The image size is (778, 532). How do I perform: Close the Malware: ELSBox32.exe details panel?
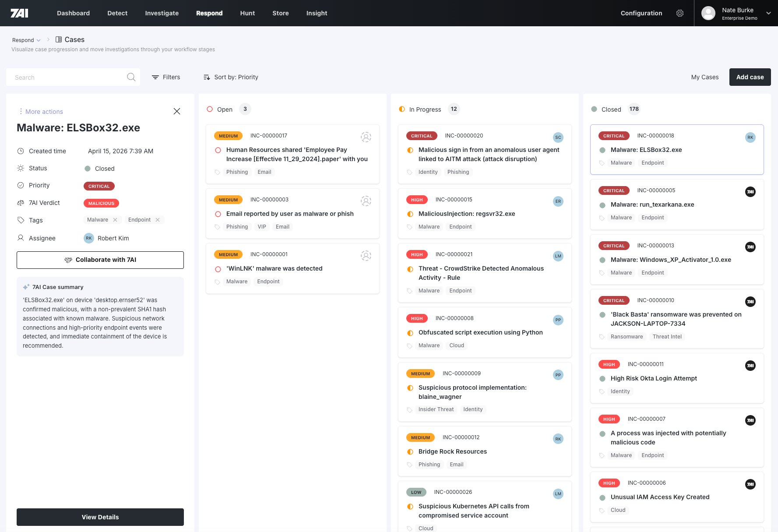[177, 111]
